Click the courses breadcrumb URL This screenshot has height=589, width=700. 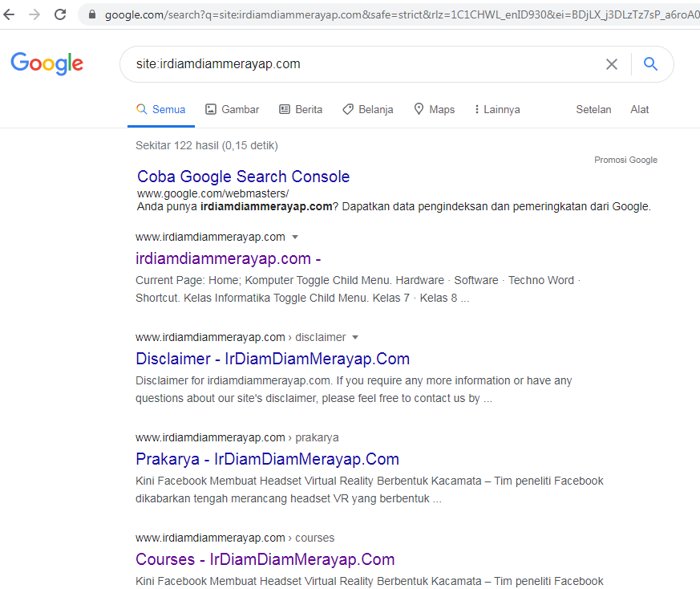pos(235,538)
